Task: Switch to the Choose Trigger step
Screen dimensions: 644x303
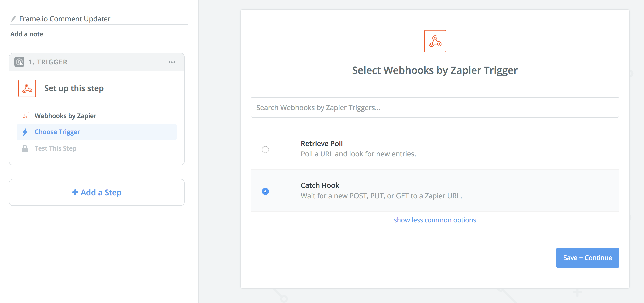Action: pos(57,132)
